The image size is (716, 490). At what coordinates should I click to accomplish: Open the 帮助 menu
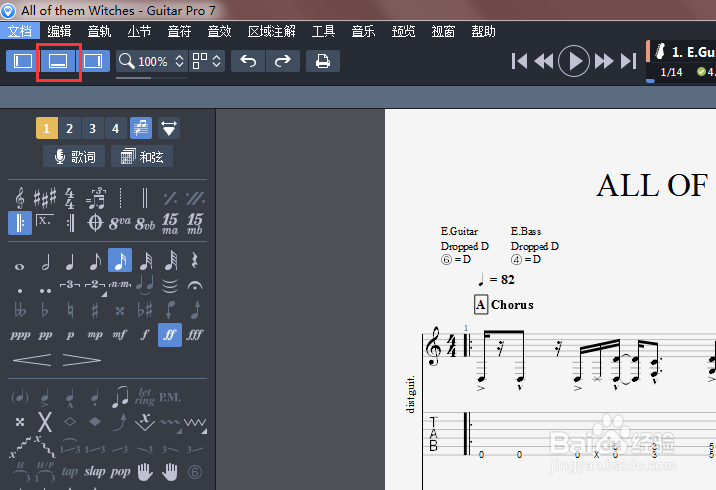coord(483,31)
